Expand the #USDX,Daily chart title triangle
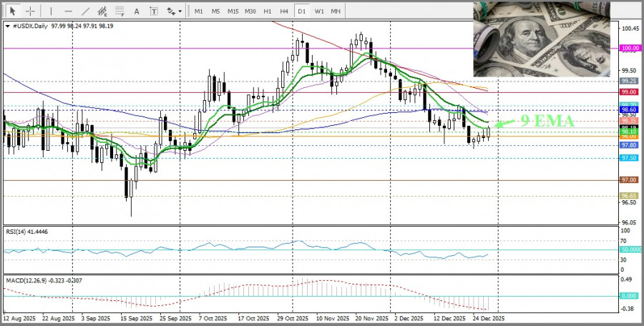 pos(8,26)
